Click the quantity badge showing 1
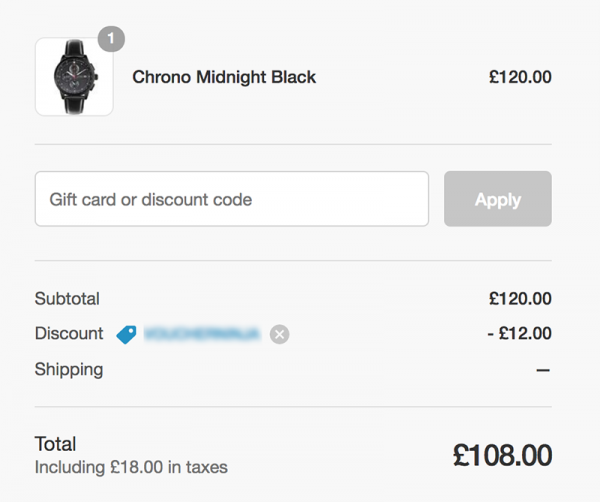The width and height of the screenshot is (600, 502). pos(111,39)
